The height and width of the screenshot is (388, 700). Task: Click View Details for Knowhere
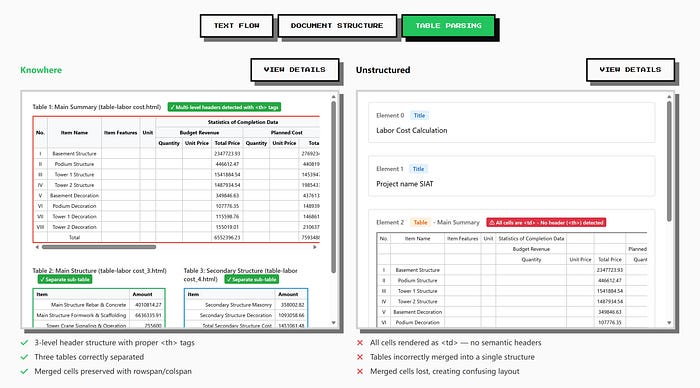pyautogui.click(x=295, y=70)
